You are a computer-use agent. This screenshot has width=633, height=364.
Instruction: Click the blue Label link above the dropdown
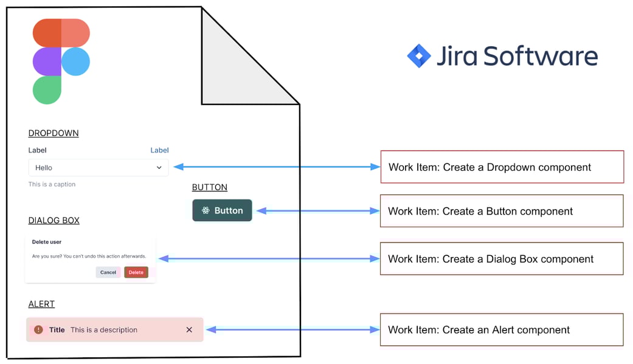[159, 150]
